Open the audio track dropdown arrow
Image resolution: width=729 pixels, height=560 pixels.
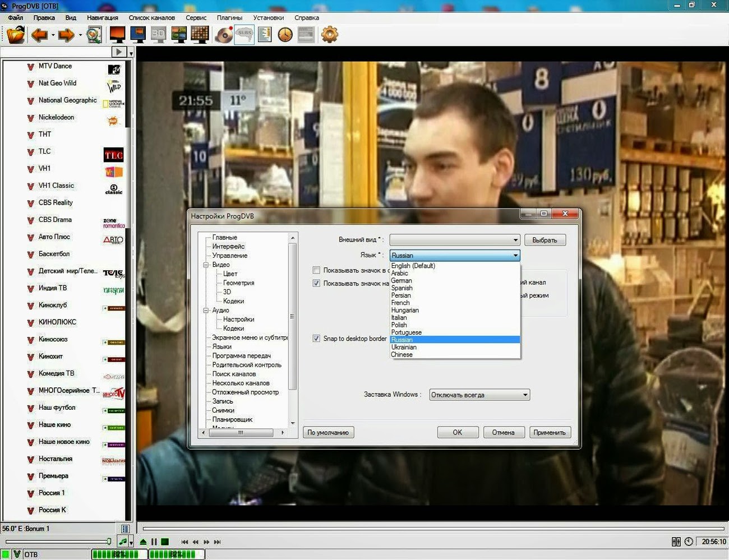pos(131,542)
